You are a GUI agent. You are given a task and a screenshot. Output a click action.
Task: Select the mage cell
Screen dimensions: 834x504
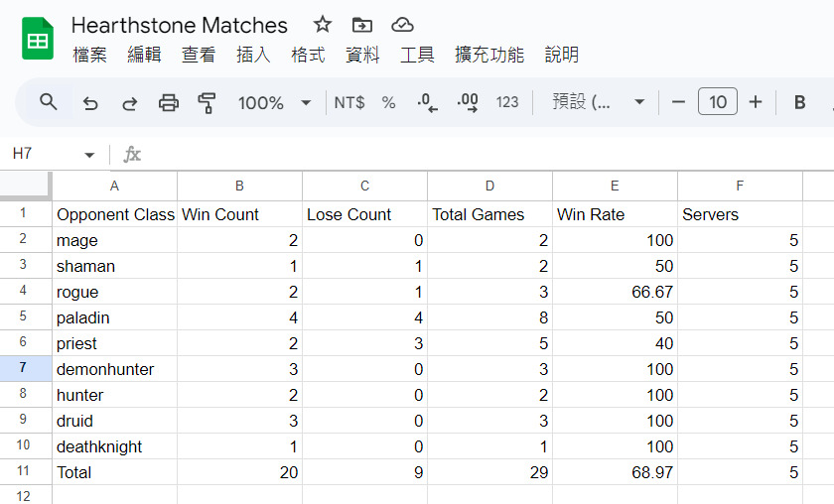(114, 240)
